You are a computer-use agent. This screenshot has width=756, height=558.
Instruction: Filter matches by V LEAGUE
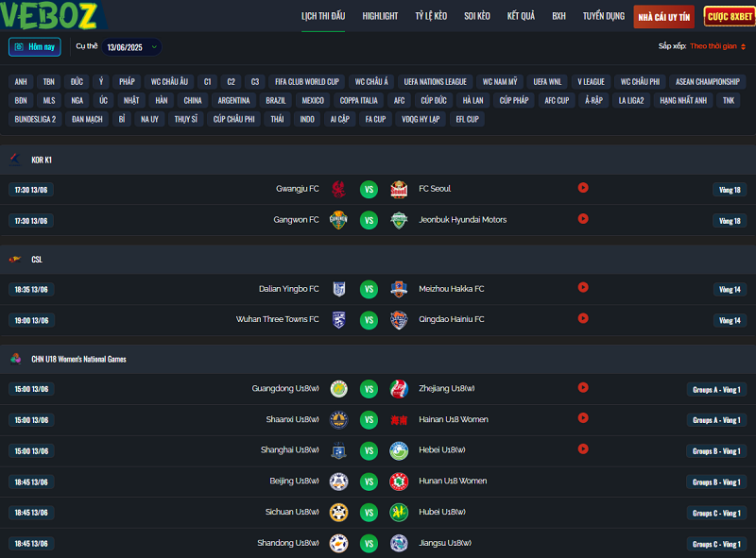coord(592,82)
